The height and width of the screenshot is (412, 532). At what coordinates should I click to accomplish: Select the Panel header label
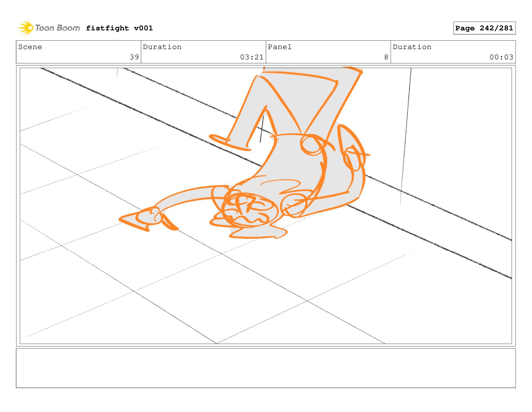pyautogui.click(x=280, y=47)
